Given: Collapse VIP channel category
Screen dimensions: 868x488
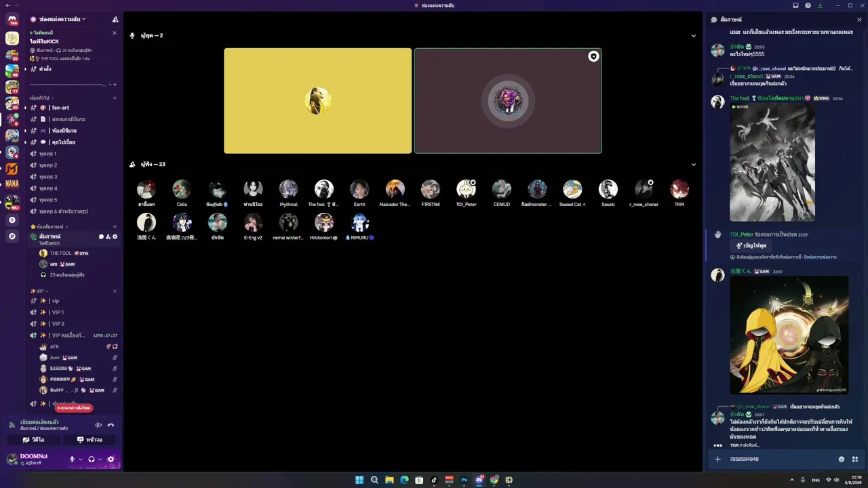Looking at the screenshot, I should point(39,291).
